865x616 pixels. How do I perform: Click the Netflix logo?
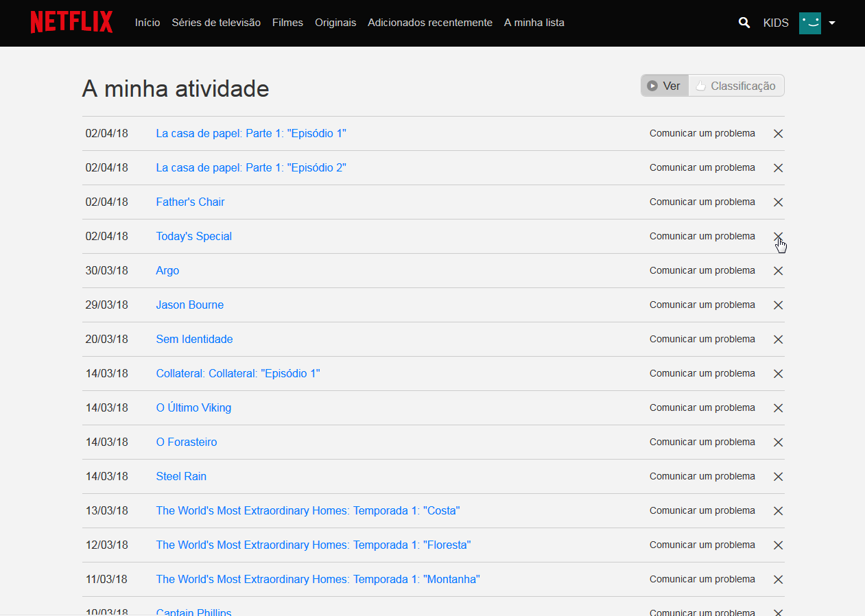click(71, 22)
